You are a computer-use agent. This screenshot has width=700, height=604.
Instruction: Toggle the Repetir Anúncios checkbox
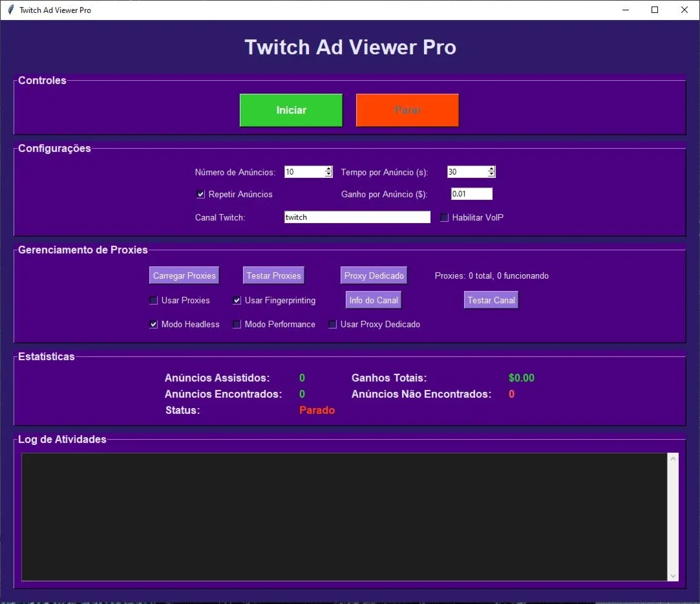pos(201,195)
